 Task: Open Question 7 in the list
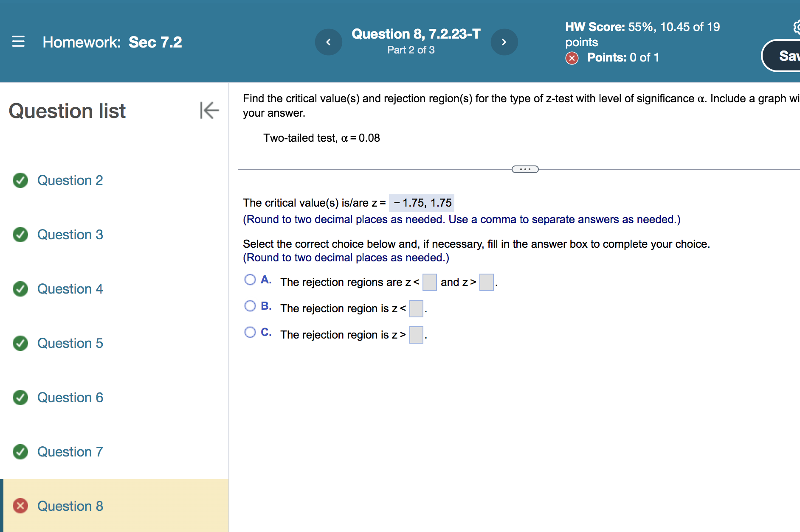pos(70,452)
